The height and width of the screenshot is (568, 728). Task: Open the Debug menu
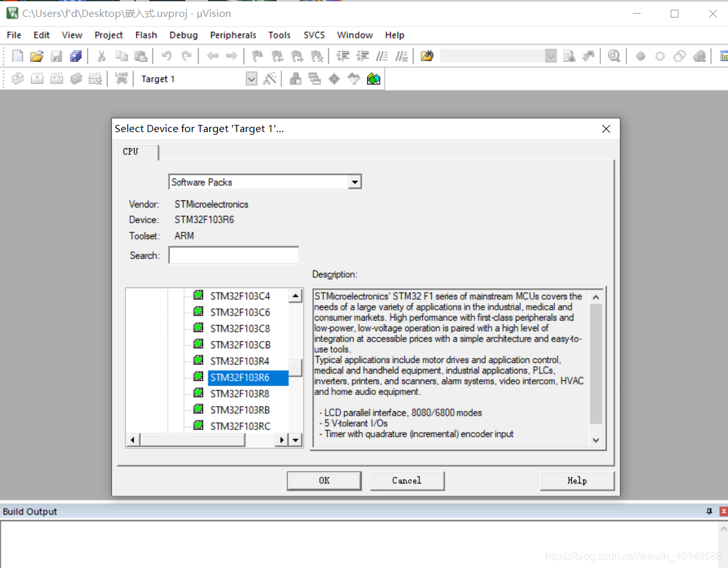tap(184, 34)
